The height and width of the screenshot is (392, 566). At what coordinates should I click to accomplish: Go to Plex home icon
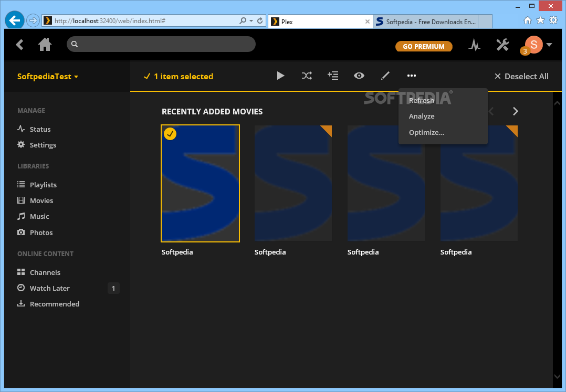click(45, 45)
